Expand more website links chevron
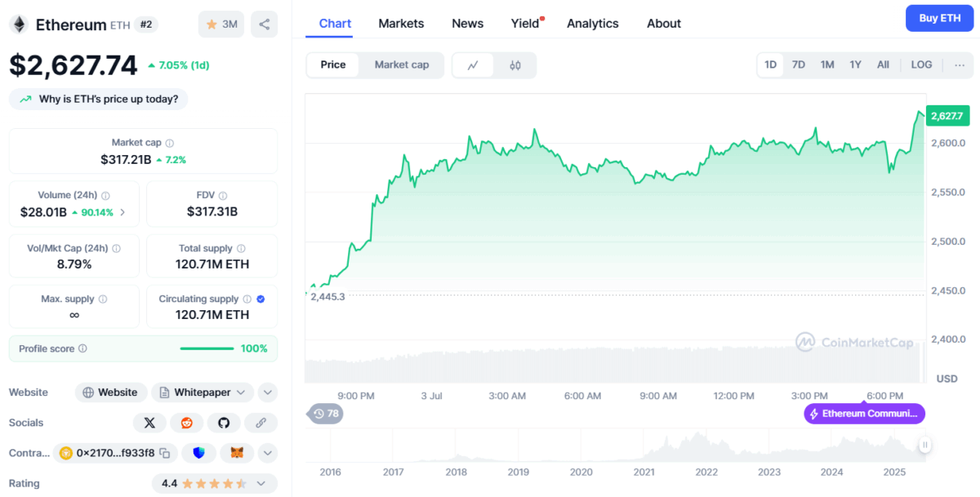The height and width of the screenshot is (497, 980). tap(268, 393)
